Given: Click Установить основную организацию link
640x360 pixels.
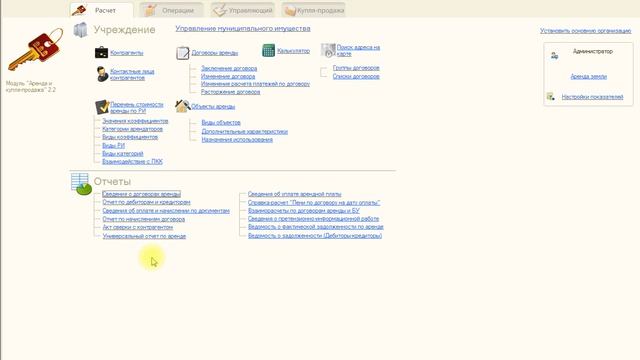Looking at the screenshot, I should (585, 31).
